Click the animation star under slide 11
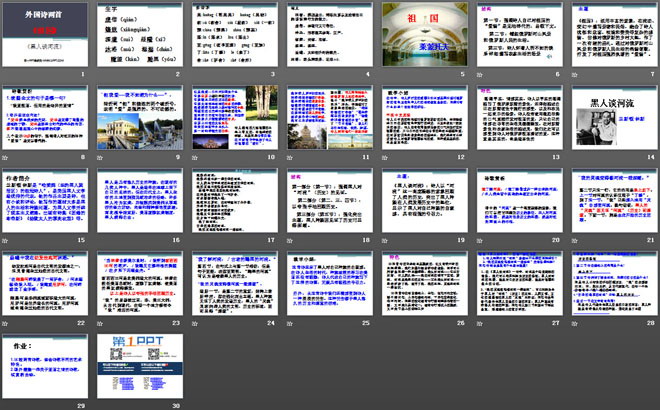Screen dimensions: 660x410 tap(290, 157)
